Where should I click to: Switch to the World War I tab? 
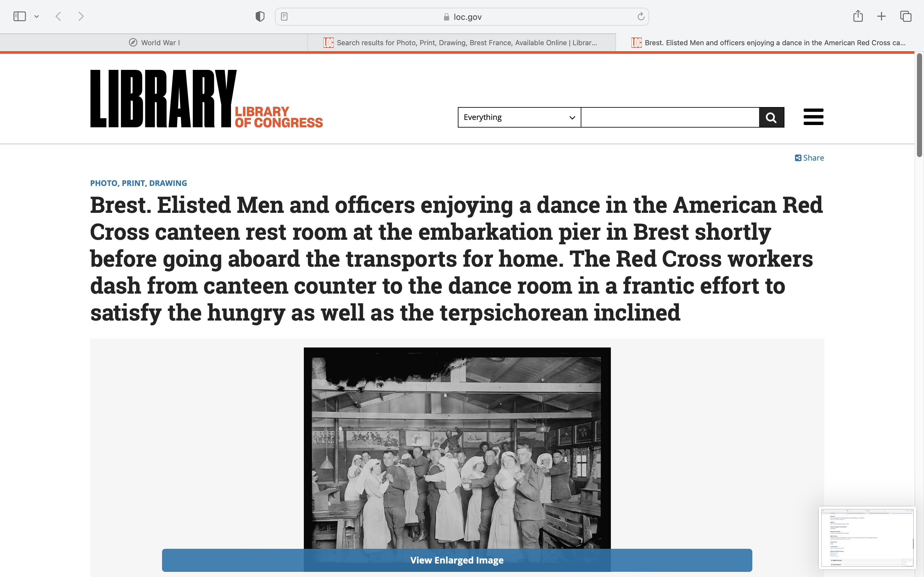point(154,43)
